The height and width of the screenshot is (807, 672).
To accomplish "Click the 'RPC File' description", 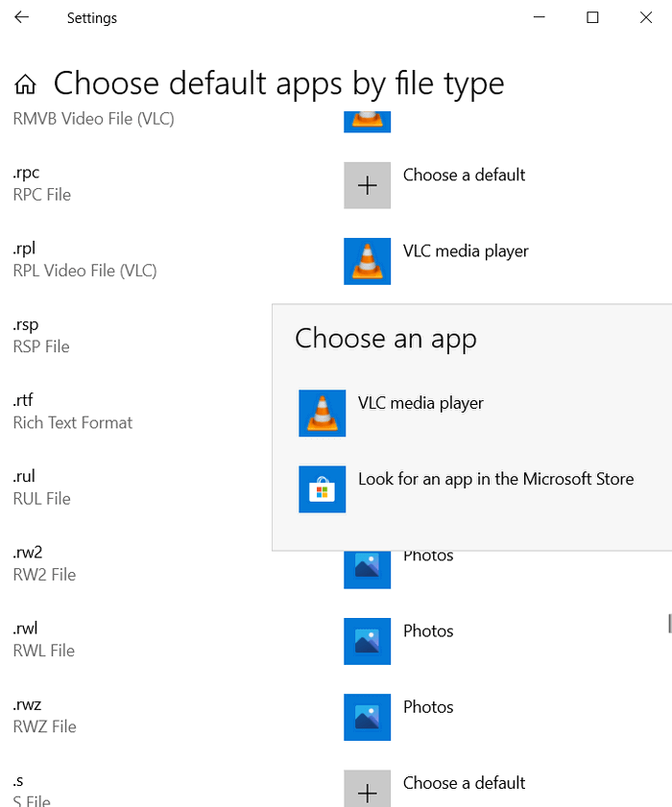I will coord(41,195).
